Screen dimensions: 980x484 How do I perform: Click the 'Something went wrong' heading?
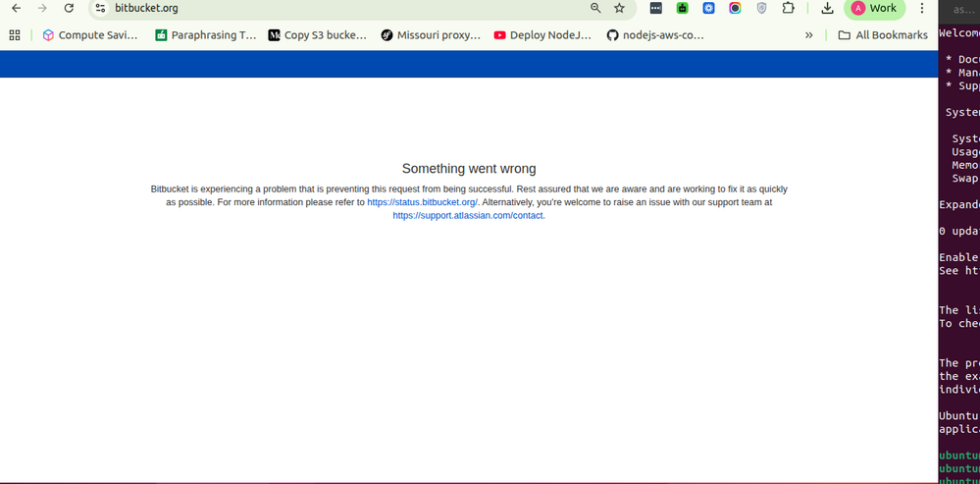[x=469, y=168]
